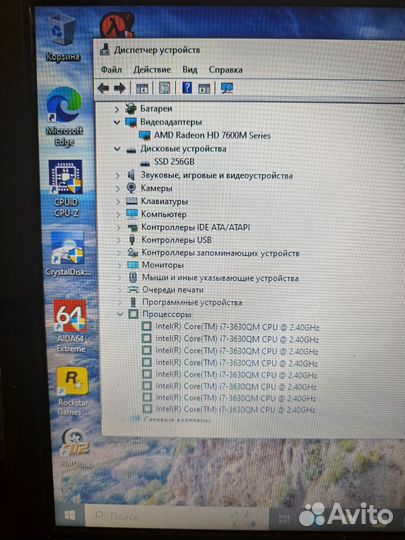405x540 pixels.
Task: Click the taskbar Поиск search box
Action: tap(176, 516)
